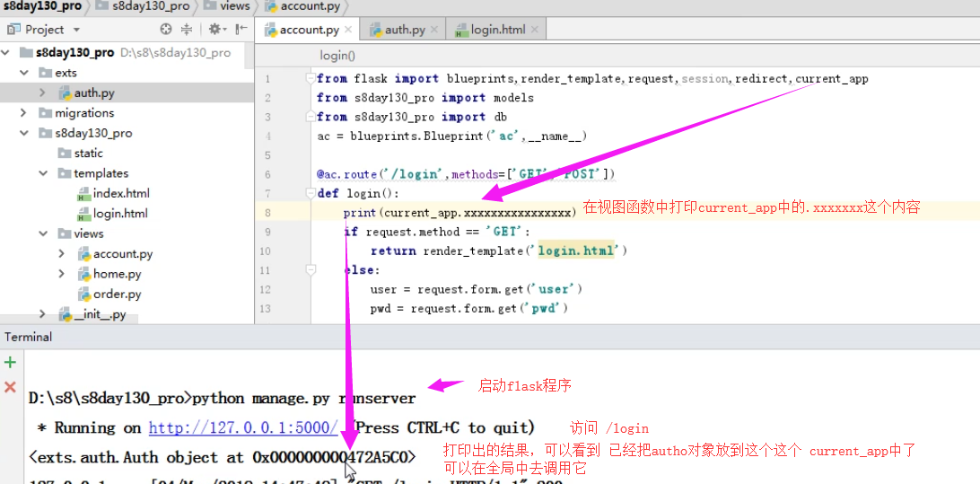980x484 pixels.
Task: Expand the auth.py node arrow
Action: tap(42, 92)
